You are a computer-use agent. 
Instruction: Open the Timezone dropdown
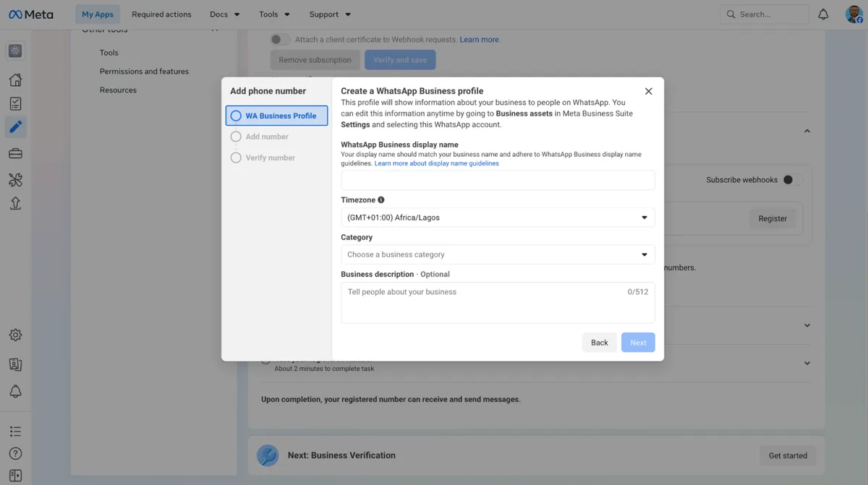pyautogui.click(x=498, y=218)
